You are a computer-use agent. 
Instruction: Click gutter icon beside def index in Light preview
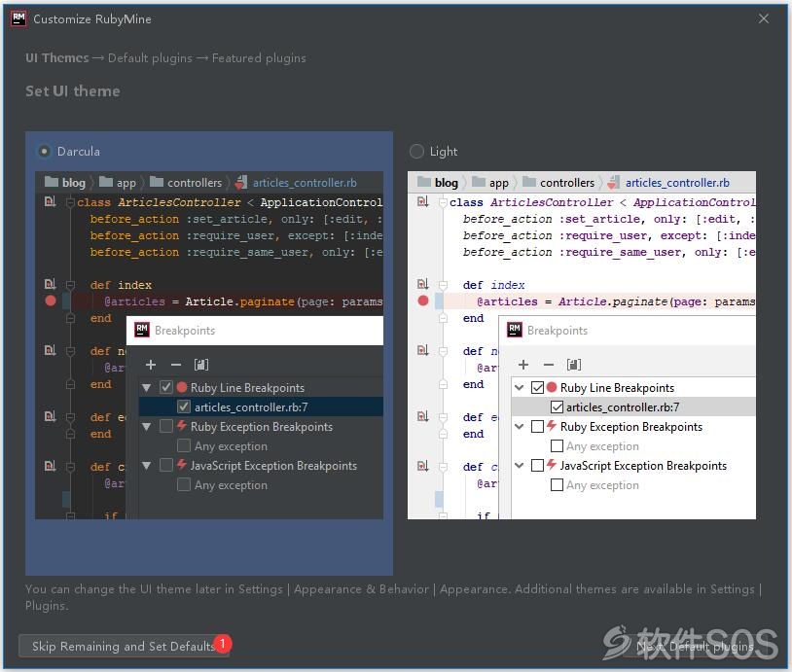[x=423, y=284]
